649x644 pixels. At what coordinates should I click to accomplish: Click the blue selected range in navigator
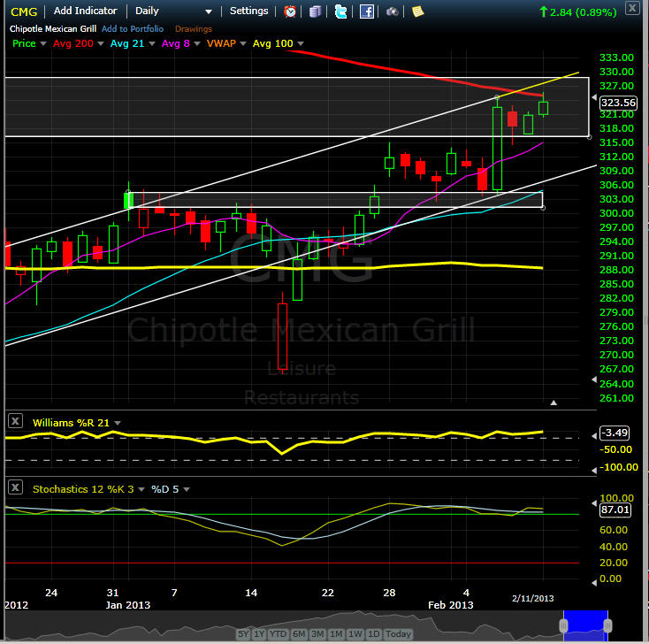(x=585, y=625)
